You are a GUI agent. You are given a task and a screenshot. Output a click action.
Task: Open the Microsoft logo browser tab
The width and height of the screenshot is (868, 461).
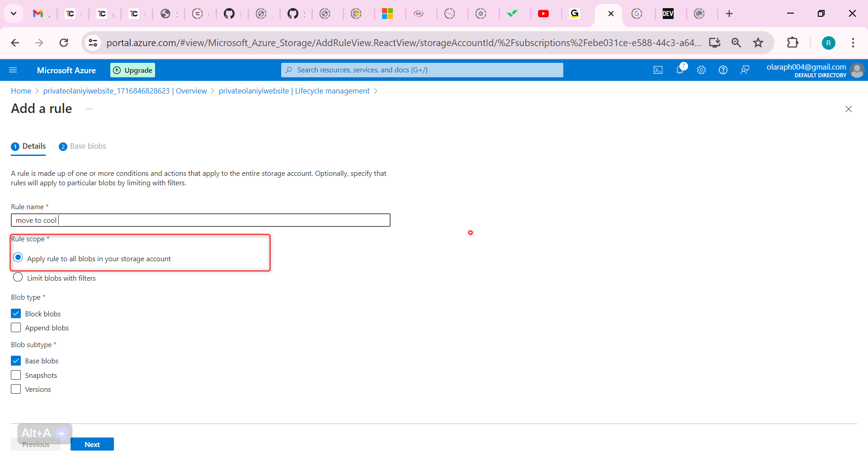(387, 14)
